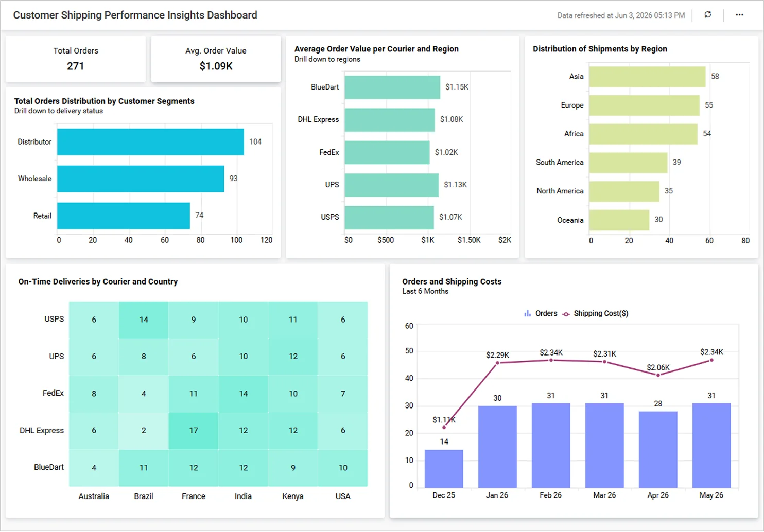This screenshot has width=764, height=532.
Task: Click the 'Distribution of Shipments by Region' title
Action: pos(600,49)
